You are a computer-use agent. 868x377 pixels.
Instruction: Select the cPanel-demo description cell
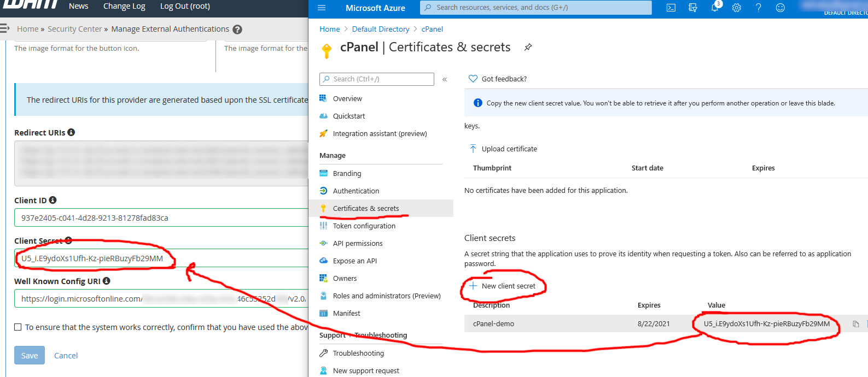tap(493, 323)
